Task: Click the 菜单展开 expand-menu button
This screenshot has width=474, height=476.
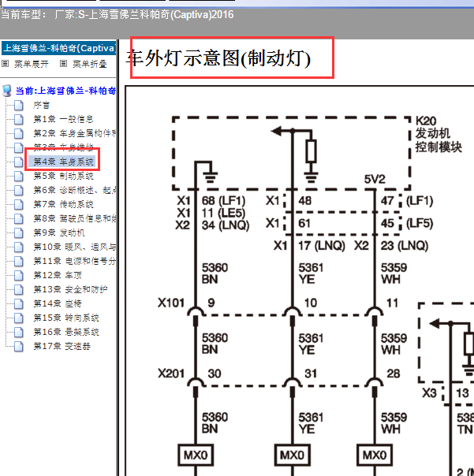Action: 32,64
